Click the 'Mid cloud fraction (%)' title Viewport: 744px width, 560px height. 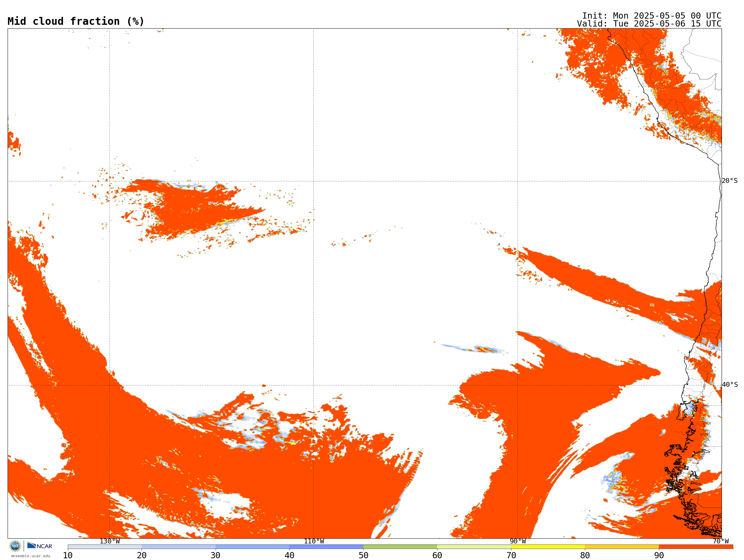[76, 21]
